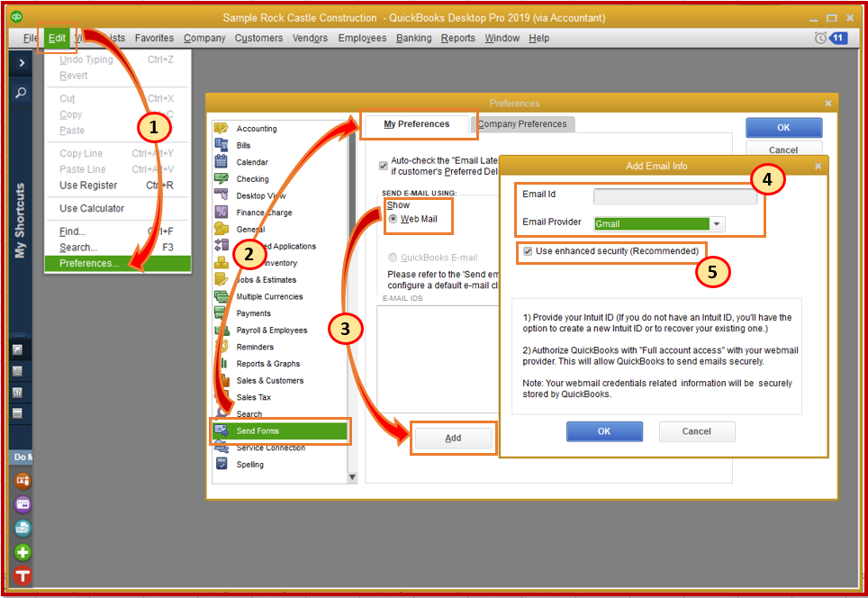Select Sales & Customers in preferences list
This screenshot has height=598, width=868.
(269, 380)
